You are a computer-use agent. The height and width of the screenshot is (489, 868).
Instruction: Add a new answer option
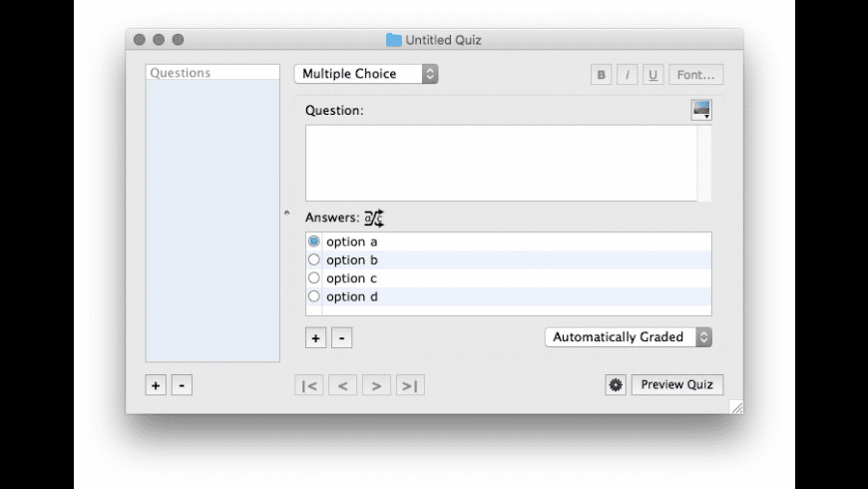pos(315,338)
